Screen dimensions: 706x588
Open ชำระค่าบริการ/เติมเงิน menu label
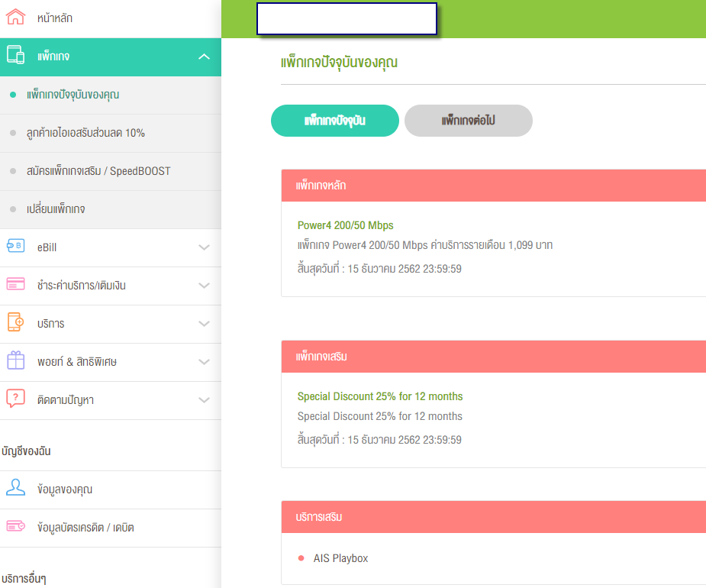click(82, 286)
